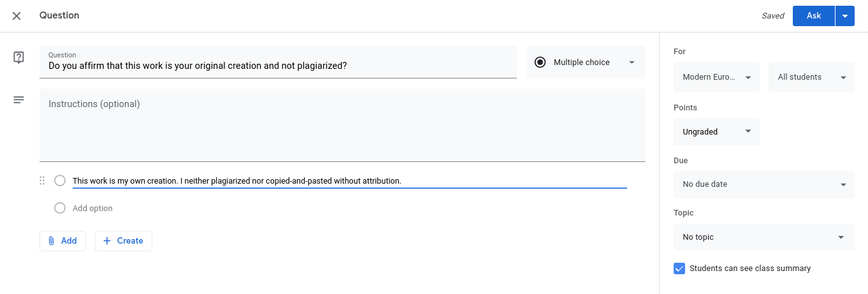Open the Multiple choice question type dropdown
Viewport: 868px width, 294px height.
pos(586,62)
